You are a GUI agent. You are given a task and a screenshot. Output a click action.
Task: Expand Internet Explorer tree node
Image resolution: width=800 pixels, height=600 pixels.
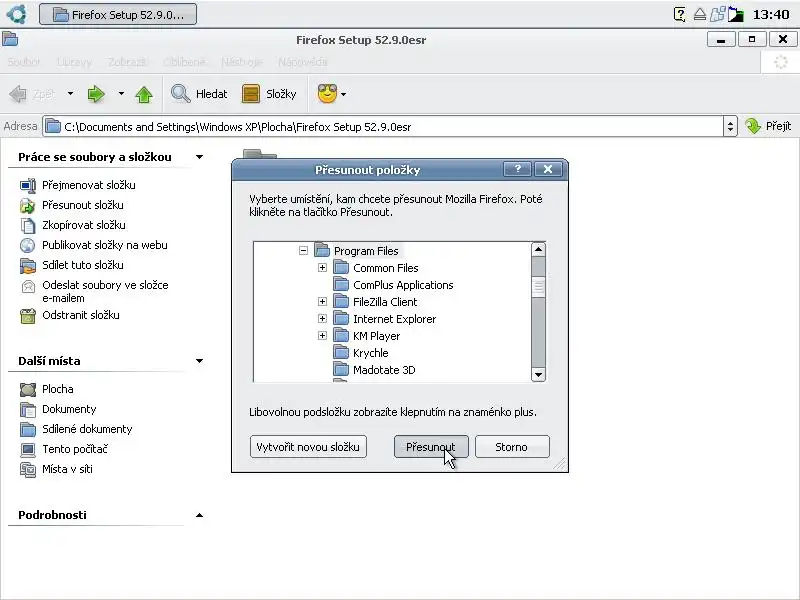coord(322,318)
